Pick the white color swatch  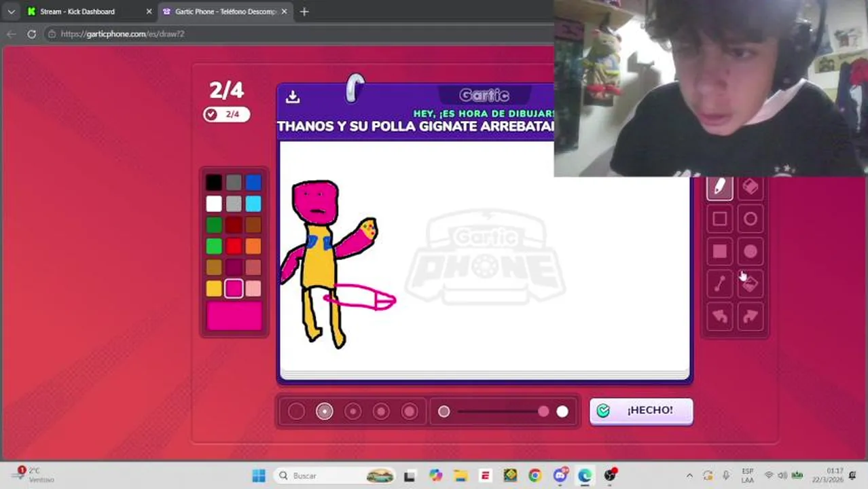click(x=214, y=203)
